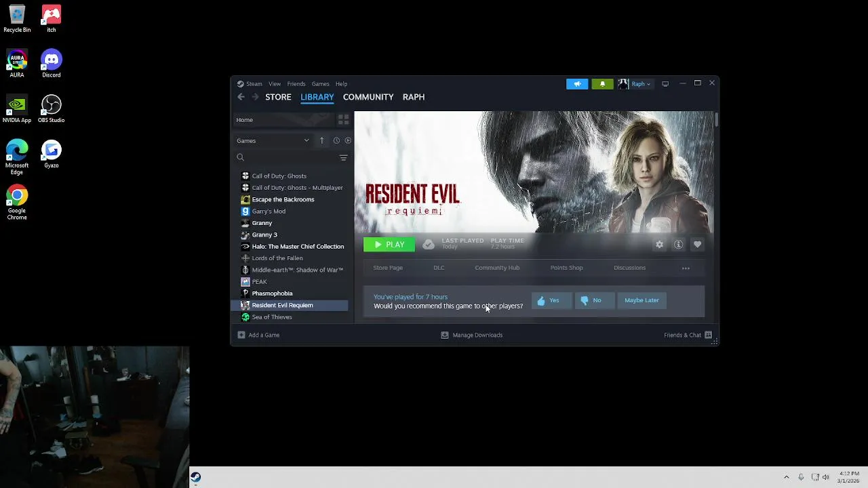The image size is (868, 488).
Task: Filter by ready-to-play icon
Action: (x=348, y=140)
